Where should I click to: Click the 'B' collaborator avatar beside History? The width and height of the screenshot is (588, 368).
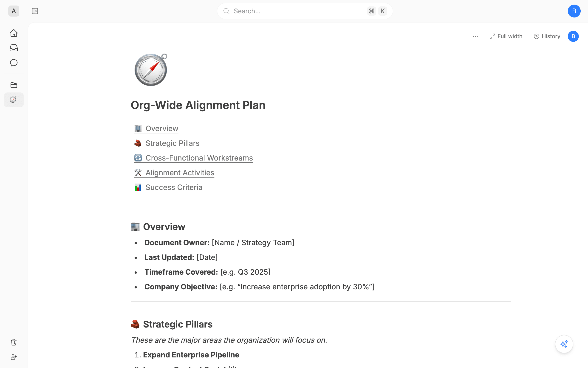(573, 37)
